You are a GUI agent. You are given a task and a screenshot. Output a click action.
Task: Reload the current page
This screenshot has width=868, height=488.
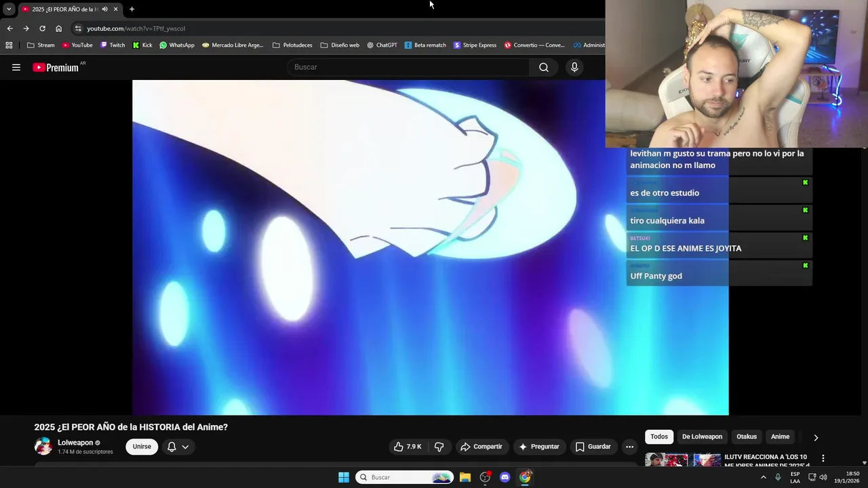pyautogui.click(x=42, y=28)
